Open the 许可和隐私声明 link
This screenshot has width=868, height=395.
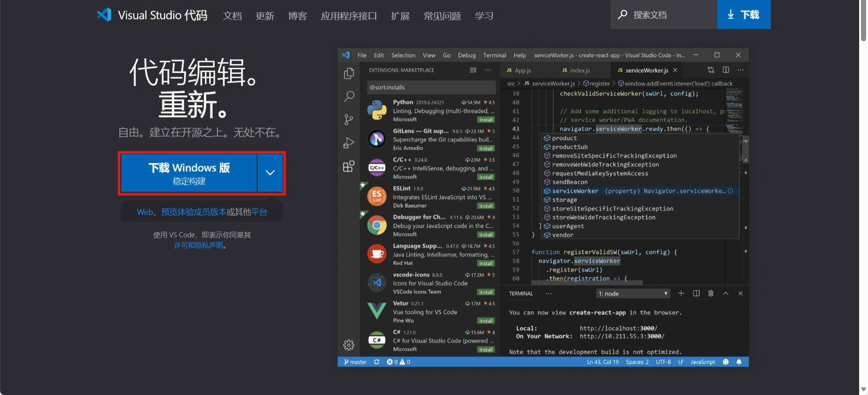tap(199, 245)
